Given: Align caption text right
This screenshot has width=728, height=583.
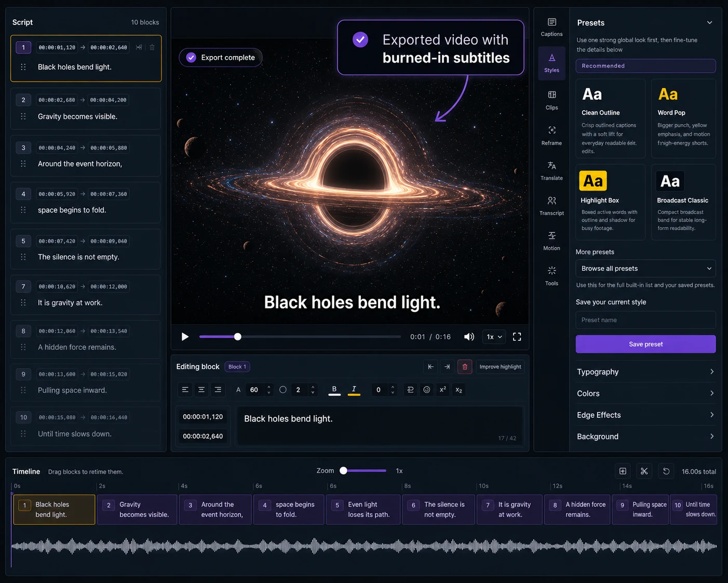Looking at the screenshot, I should pos(218,390).
